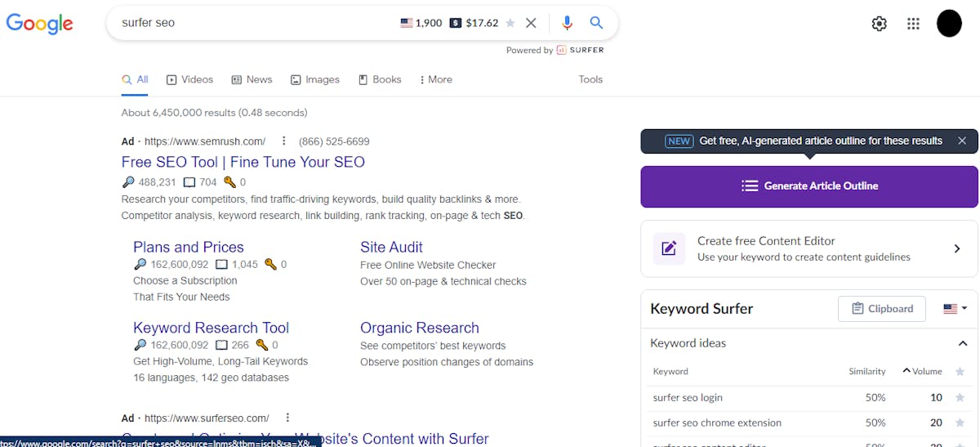
Task: Open 'Free SEO Tool | Fine Tune Your SEO' link
Action: [243, 162]
